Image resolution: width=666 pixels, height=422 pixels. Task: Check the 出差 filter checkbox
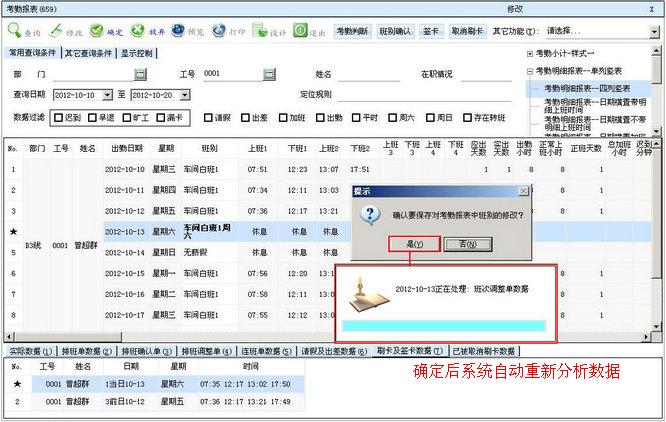(245, 118)
